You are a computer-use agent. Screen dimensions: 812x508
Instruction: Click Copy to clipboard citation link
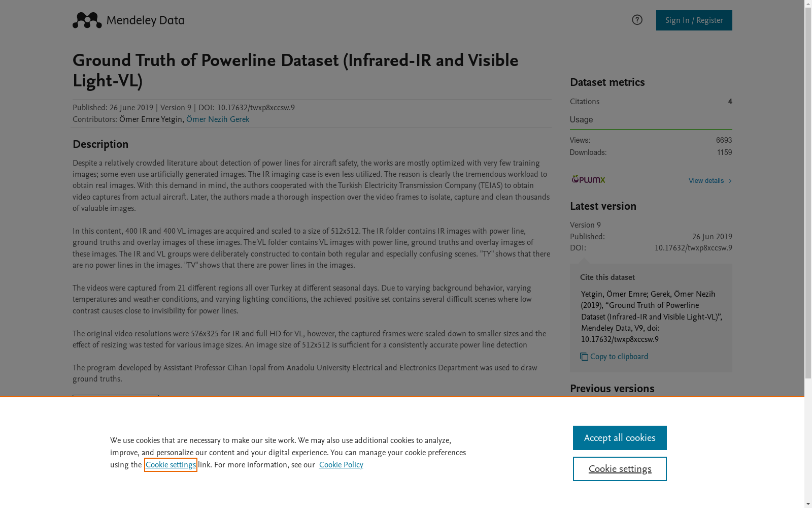point(619,357)
